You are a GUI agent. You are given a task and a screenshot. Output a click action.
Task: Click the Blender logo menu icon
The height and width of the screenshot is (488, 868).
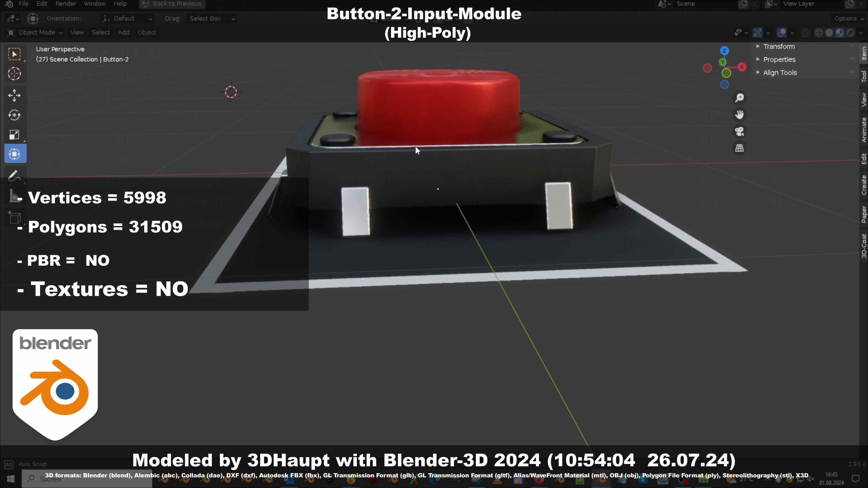9,4
